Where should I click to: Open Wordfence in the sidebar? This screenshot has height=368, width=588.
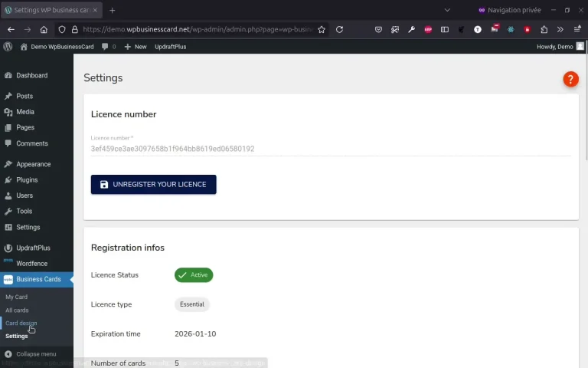[x=31, y=264]
